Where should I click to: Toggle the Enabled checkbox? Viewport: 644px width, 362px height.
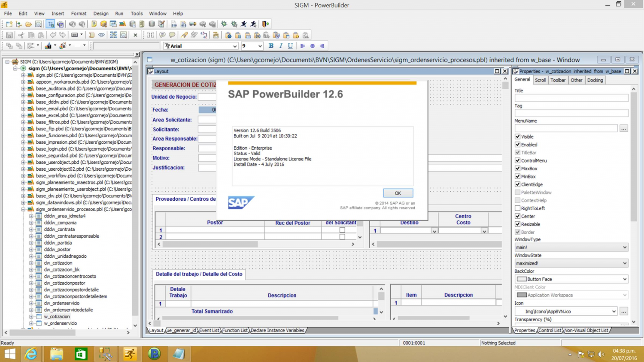[517, 145]
